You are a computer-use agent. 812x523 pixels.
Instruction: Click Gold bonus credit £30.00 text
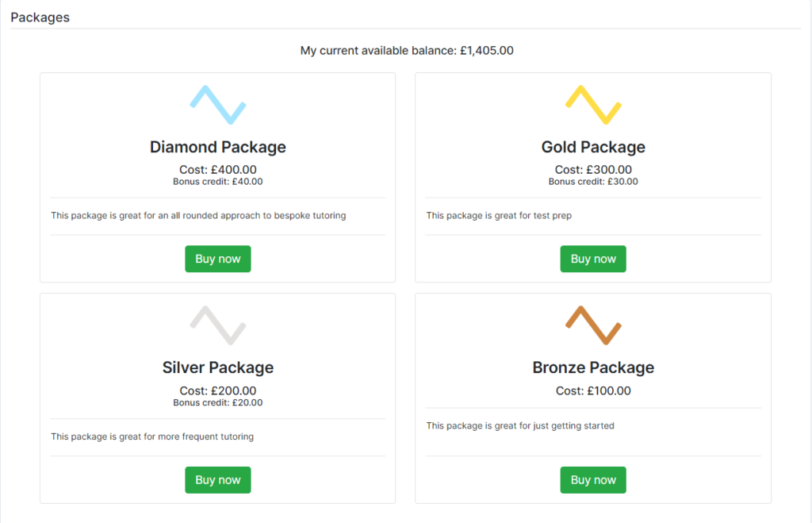pyautogui.click(x=593, y=181)
